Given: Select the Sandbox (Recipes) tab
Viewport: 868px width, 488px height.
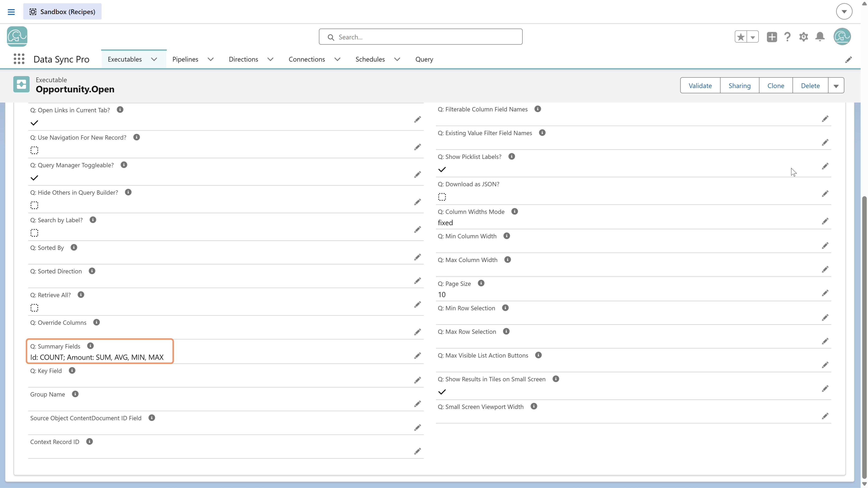Looking at the screenshot, I should (62, 12).
